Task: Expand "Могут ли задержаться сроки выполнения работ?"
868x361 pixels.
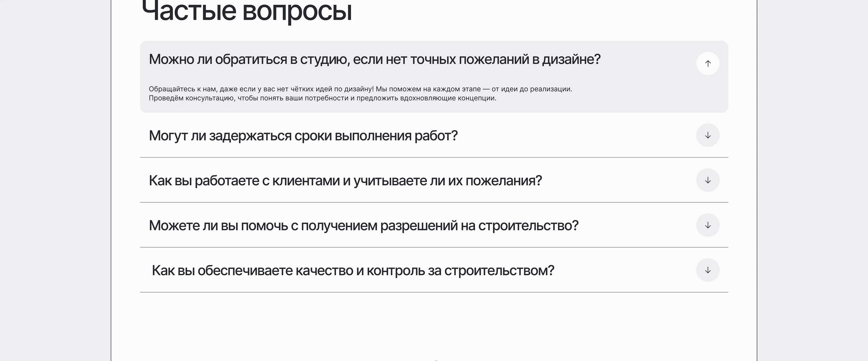Action: pyautogui.click(x=303, y=136)
